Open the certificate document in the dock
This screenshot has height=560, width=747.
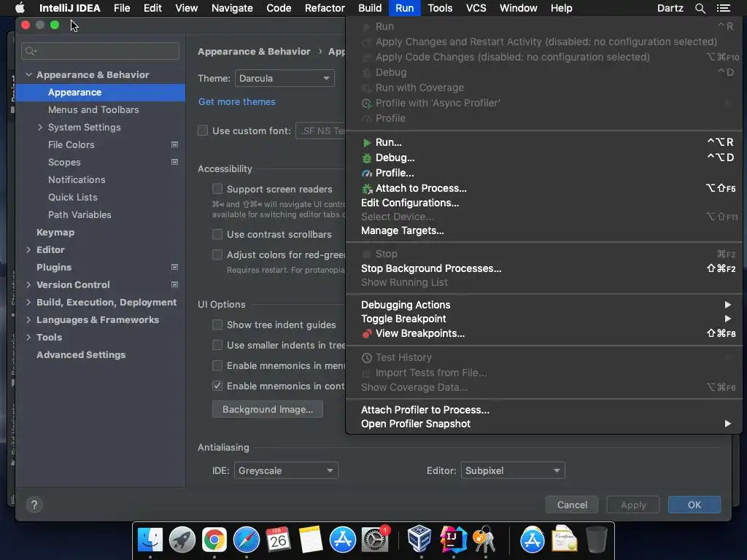[564, 539]
